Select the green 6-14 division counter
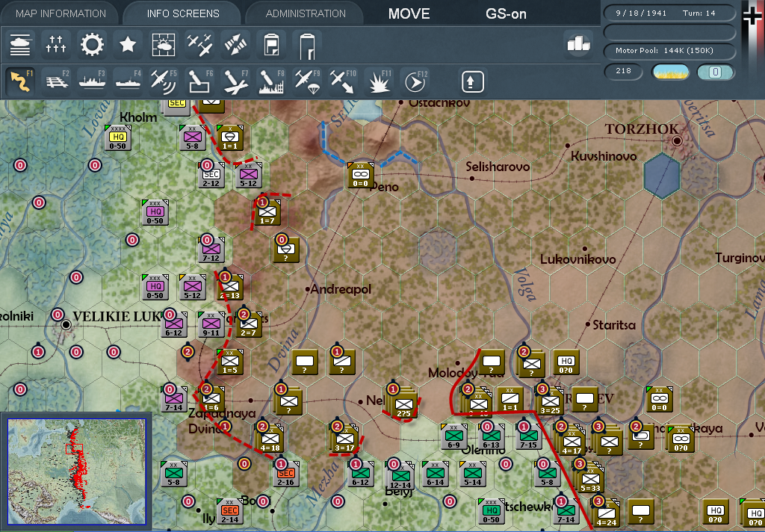Image resolution: width=765 pixels, height=532 pixels. [436, 474]
